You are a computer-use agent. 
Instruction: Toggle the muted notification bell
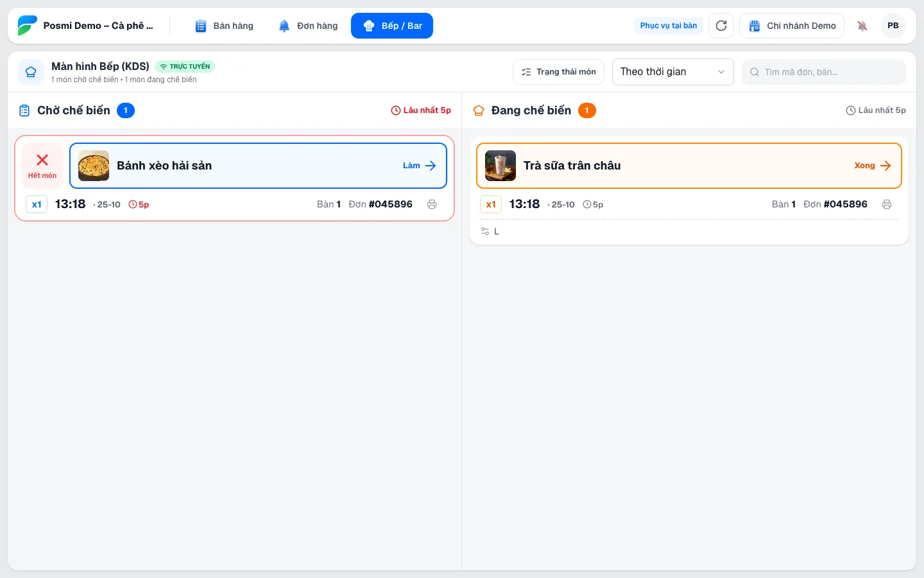[862, 26]
